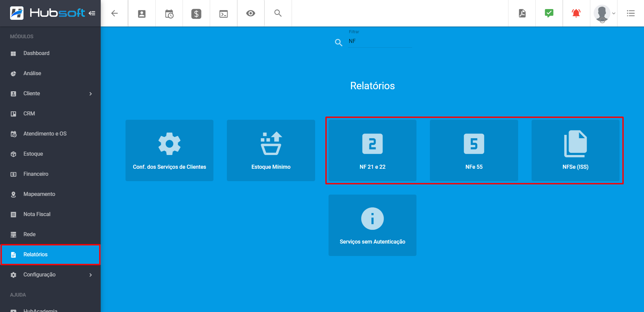The width and height of the screenshot is (644, 312).
Task: Click the gear icon on Conf. card
Action: tap(169, 144)
